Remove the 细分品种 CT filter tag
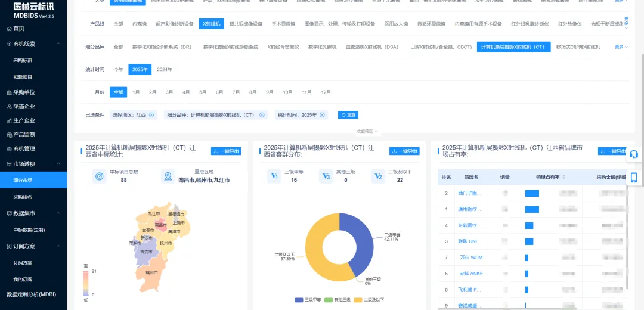This screenshot has height=310, width=644. pyautogui.click(x=262, y=115)
